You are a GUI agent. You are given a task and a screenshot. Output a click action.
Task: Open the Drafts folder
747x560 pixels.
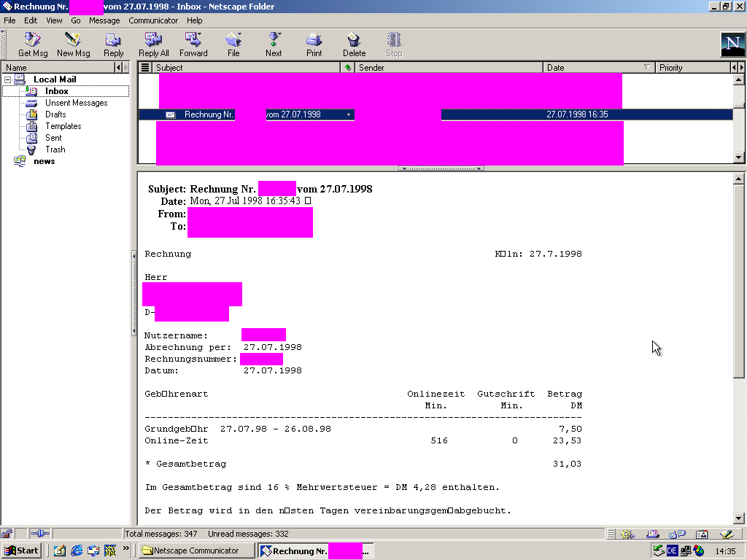pos(55,114)
